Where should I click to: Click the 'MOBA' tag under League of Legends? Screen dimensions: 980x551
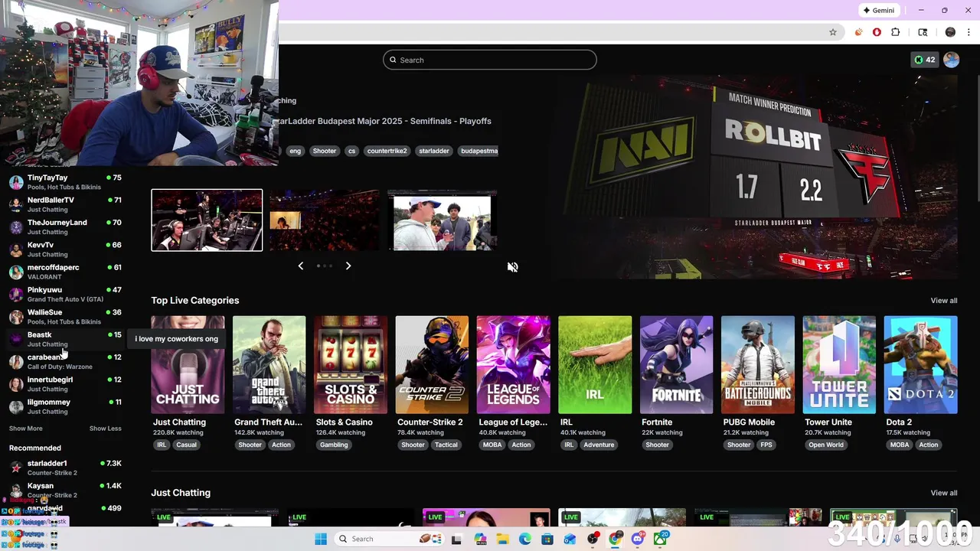point(492,445)
